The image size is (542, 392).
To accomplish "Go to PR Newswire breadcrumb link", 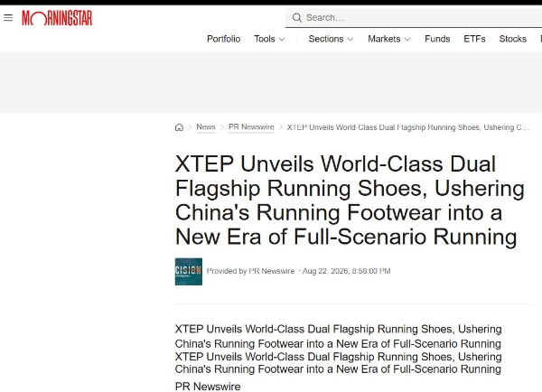I will pos(251,126).
